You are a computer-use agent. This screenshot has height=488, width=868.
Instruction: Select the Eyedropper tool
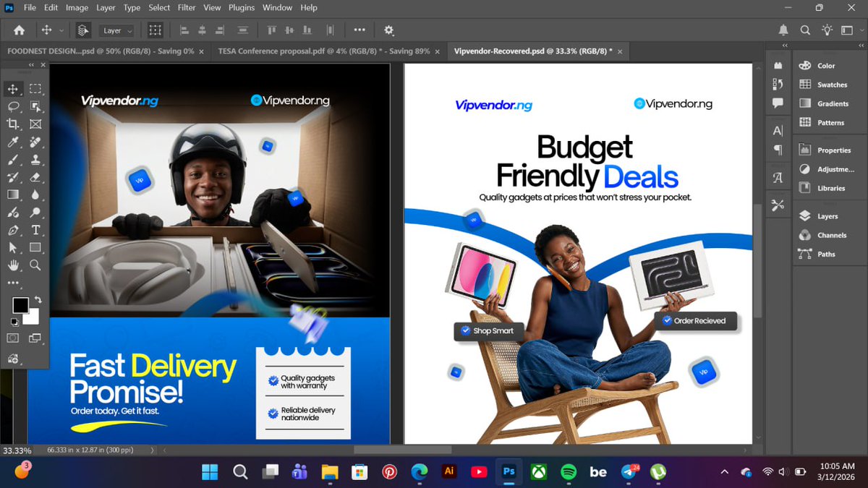pyautogui.click(x=13, y=142)
